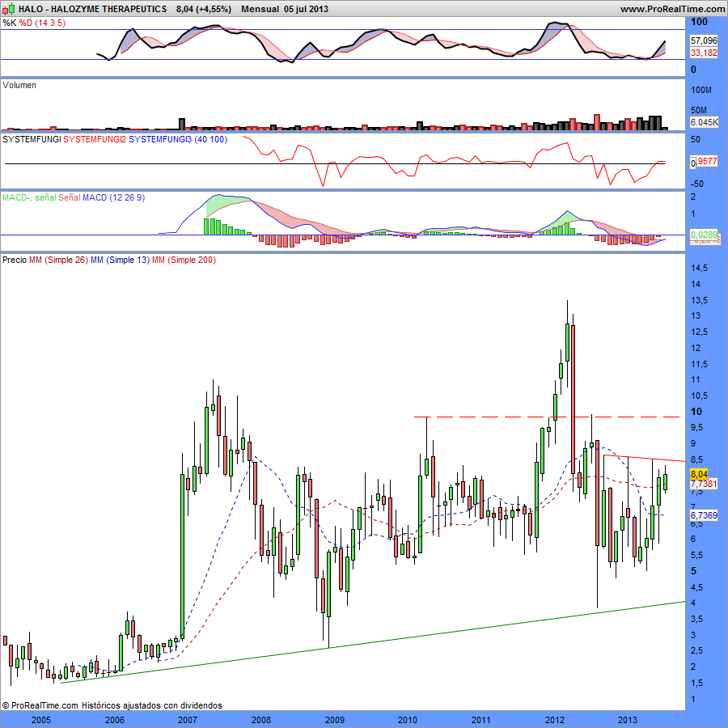Click the 9,5 price axis label
728x728 pixels.
[x=697, y=428]
